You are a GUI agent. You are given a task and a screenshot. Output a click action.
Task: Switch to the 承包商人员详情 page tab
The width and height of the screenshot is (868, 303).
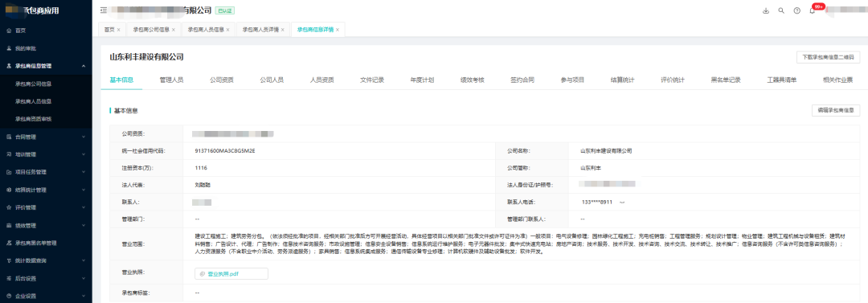[260, 30]
